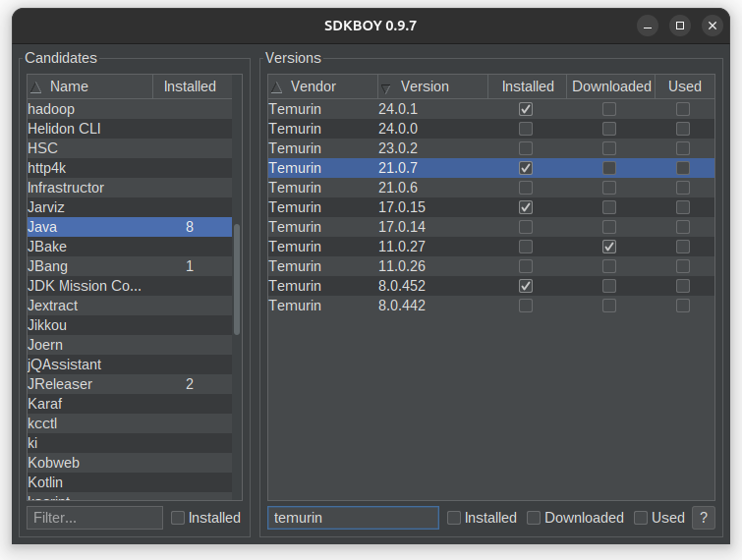Image resolution: width=742 pixels, height=560 pixels.
Task: Click the sort arrow in Version header
Action: tap(386, 87)
